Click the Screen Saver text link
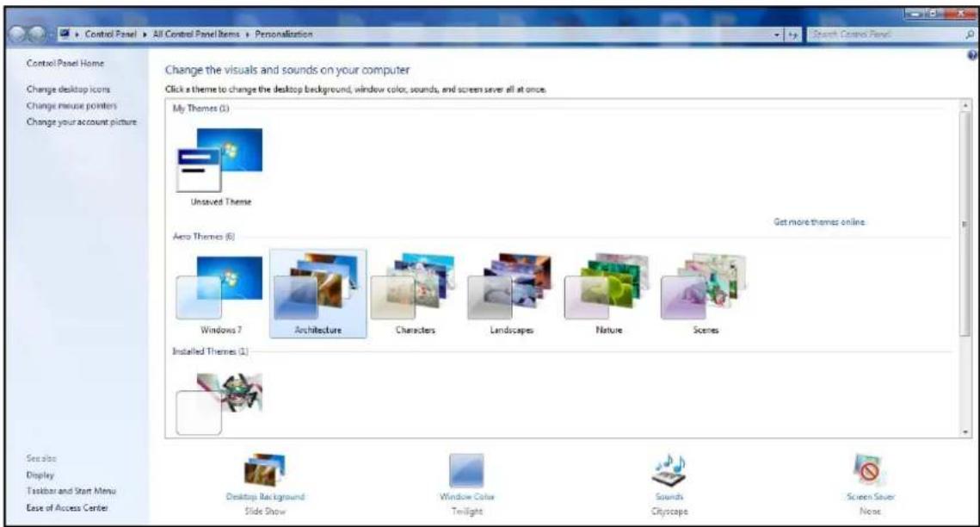Image resolution: width=980 pixels, height=527 pixels. 871,497
